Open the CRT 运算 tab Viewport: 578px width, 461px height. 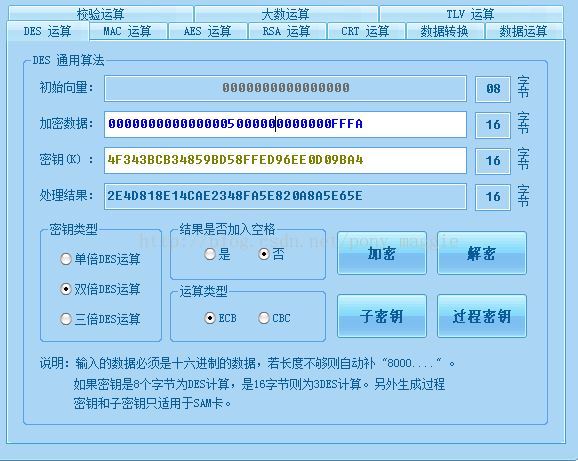click(366, 31)
